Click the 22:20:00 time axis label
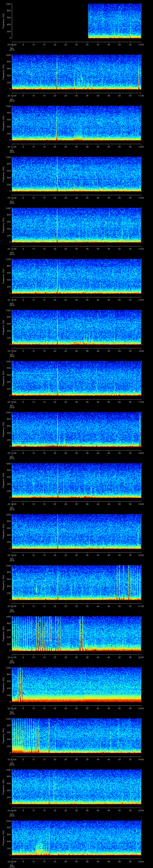The image size is (153, 868). click(x=12, y=606)
